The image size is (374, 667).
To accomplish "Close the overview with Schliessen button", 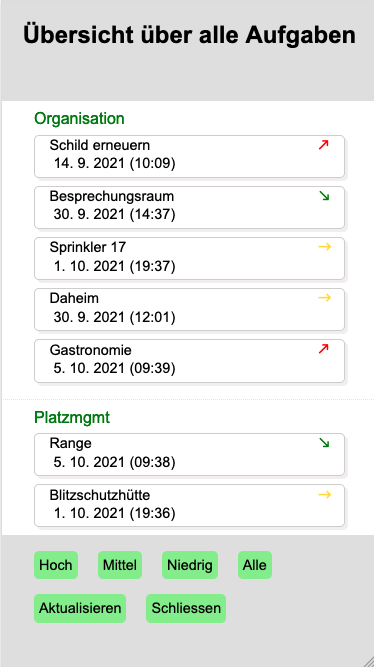I will tap(186, 608).
